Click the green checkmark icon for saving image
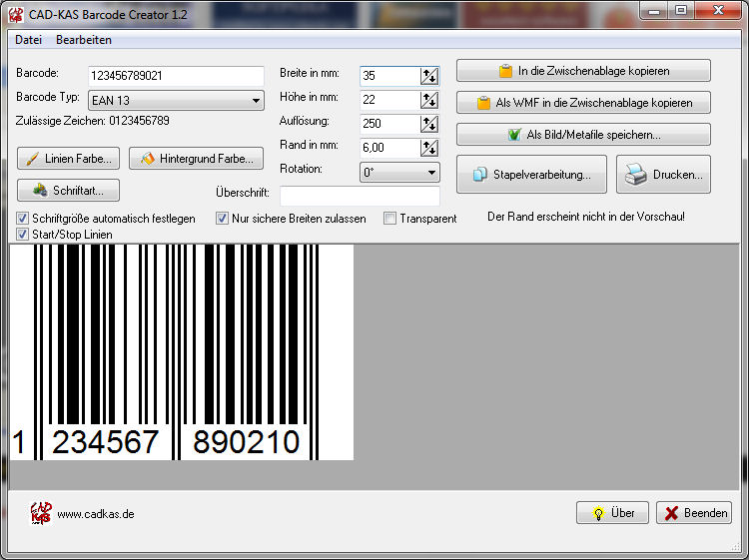The image size is (749, 560). click(x=514, y=135)
